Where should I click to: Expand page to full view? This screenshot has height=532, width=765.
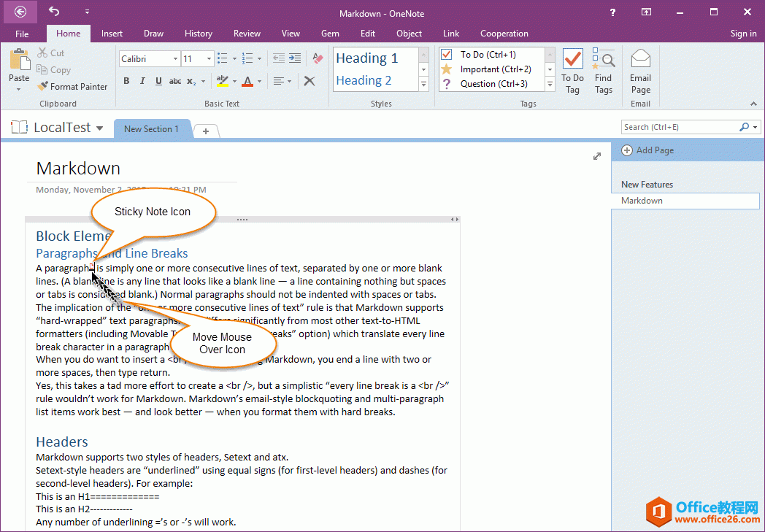tap(596, 156)
